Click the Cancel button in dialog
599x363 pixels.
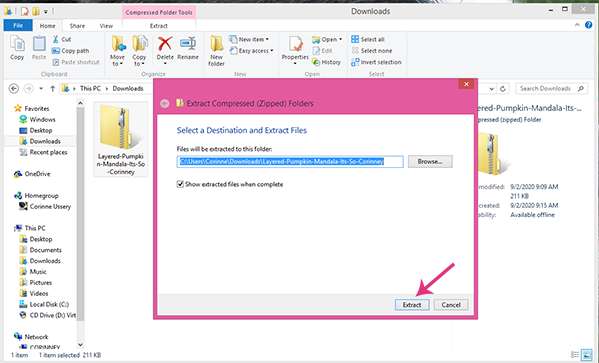point(451,305)
